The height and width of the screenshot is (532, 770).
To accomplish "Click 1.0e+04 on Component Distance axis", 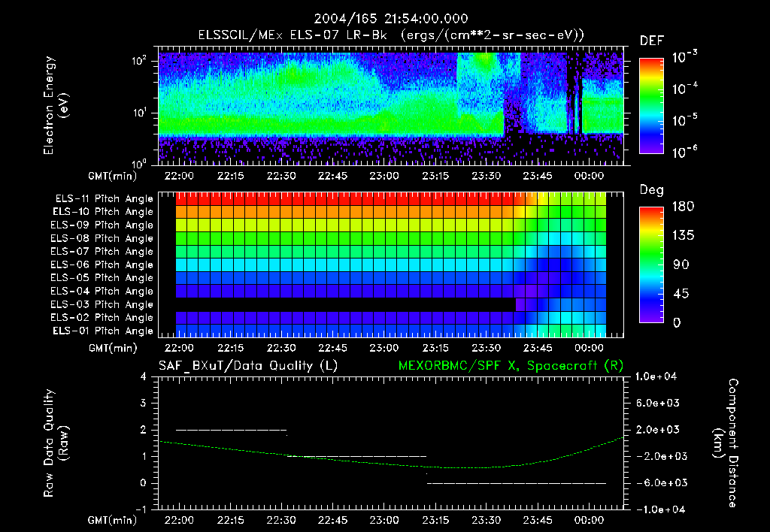I will click(656, 377).
